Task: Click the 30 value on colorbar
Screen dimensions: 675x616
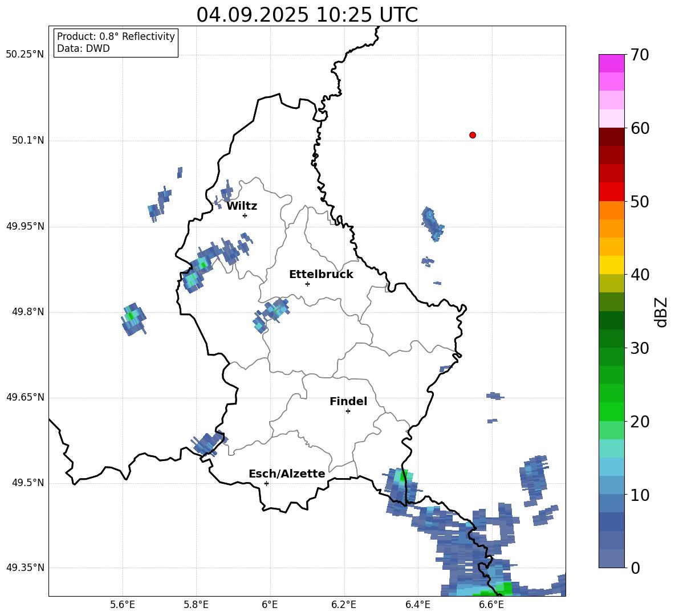Action: click(640, 348)
